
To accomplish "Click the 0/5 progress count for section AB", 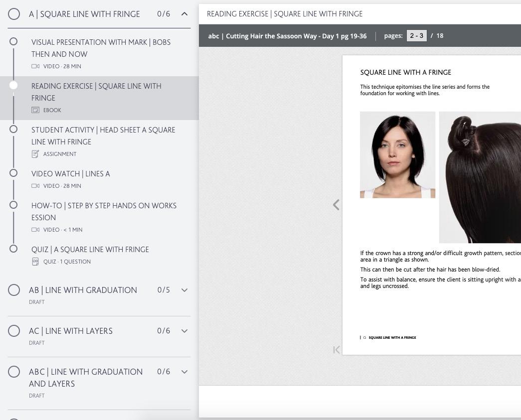I will coord(164,290).
